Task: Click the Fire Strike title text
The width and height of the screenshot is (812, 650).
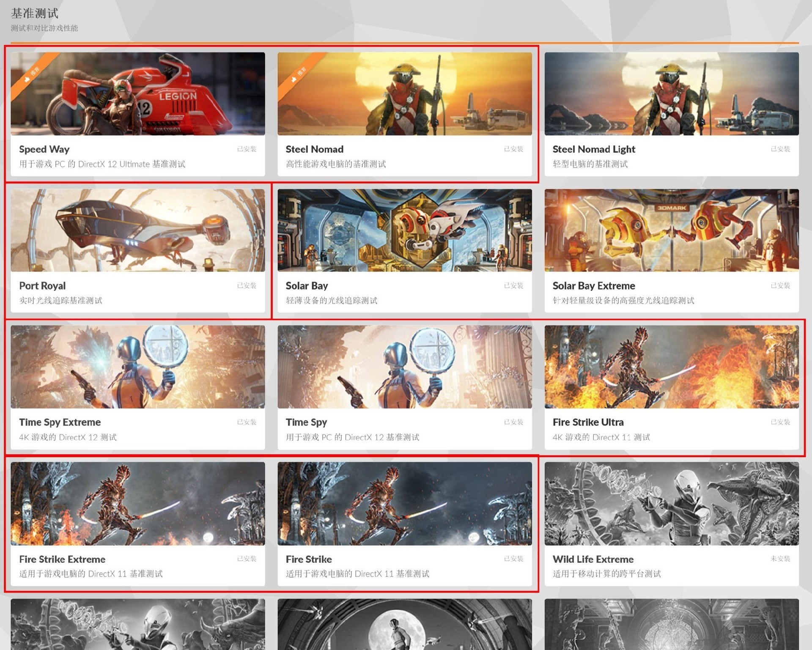Action: pyautogui.click(x=308, y=559)
